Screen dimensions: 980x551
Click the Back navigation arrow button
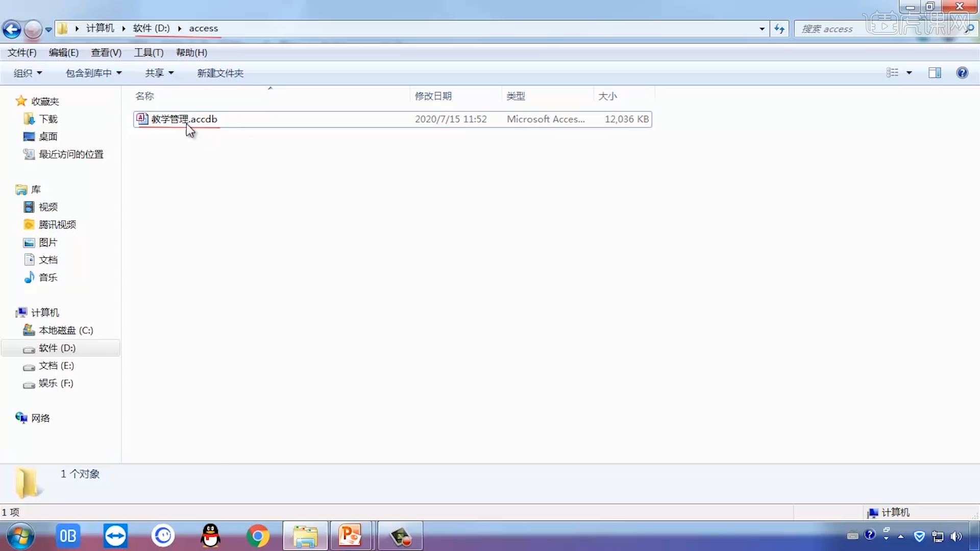point(12,29)
